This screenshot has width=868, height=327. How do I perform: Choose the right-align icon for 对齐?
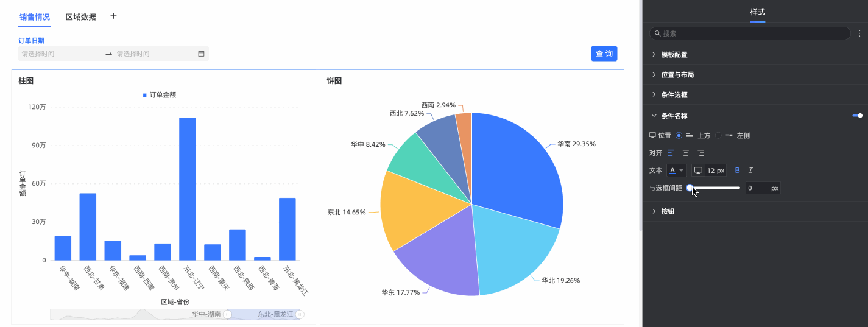tap(701, 153)
